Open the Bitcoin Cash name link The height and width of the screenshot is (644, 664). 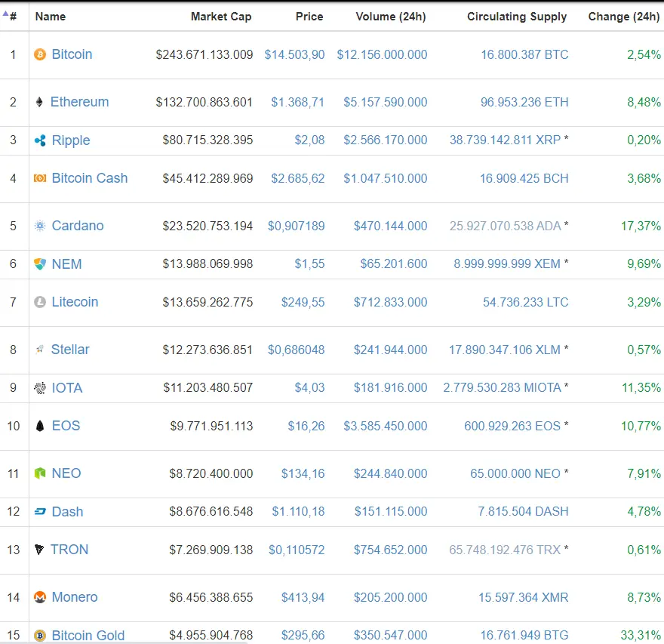(x=90, y=178)
